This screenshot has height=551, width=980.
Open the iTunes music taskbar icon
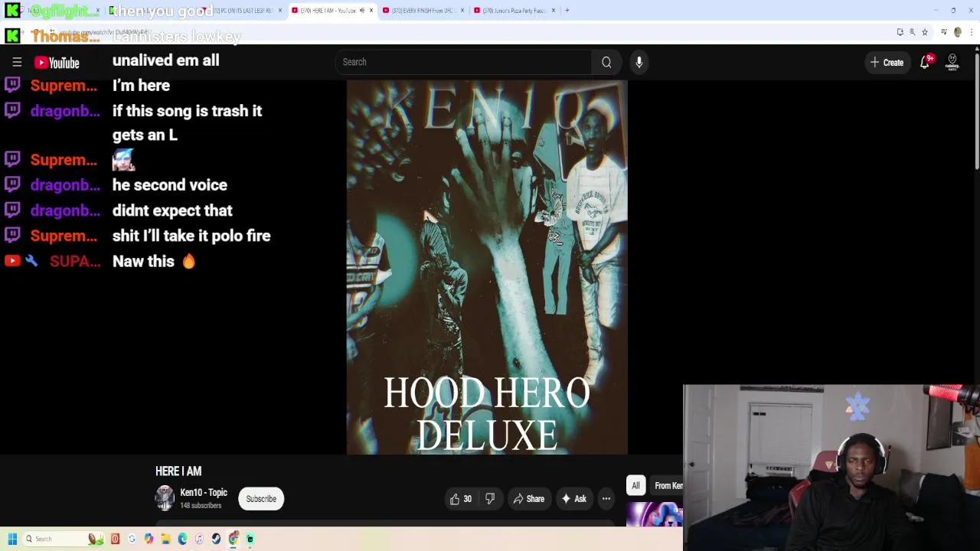(x=199, y=539)
